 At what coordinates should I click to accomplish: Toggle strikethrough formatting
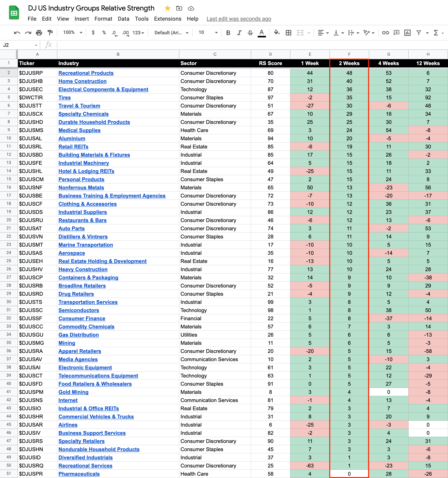pos(250,33)
